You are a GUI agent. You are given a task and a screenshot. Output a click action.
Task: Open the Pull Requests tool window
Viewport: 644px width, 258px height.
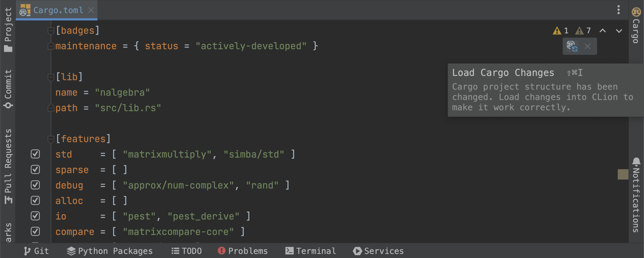[x=8, y=166]
